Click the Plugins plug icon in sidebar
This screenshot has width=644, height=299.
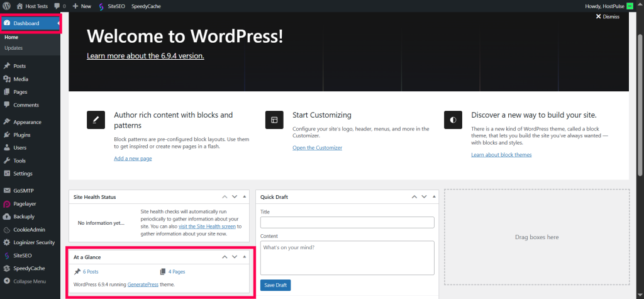click(x=7, y=135)
